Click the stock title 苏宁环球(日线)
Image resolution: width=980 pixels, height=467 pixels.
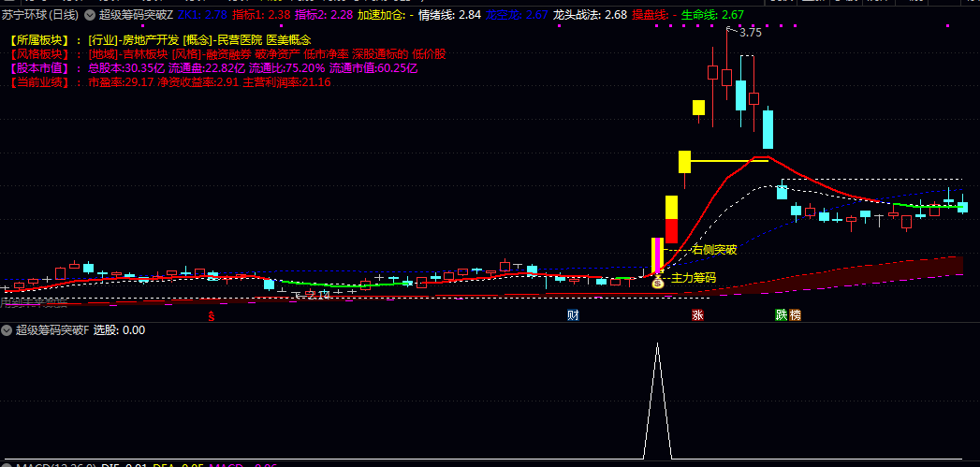[x=41, y=14]
